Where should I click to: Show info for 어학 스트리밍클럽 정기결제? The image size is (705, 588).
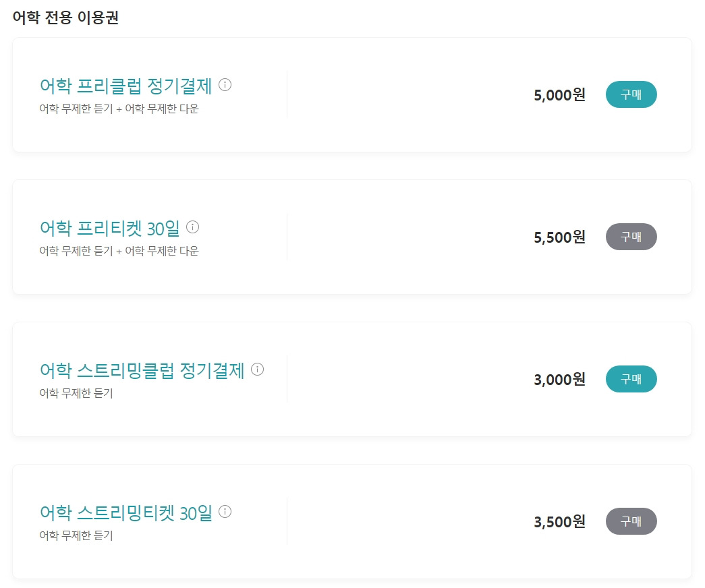pos(257,370)
